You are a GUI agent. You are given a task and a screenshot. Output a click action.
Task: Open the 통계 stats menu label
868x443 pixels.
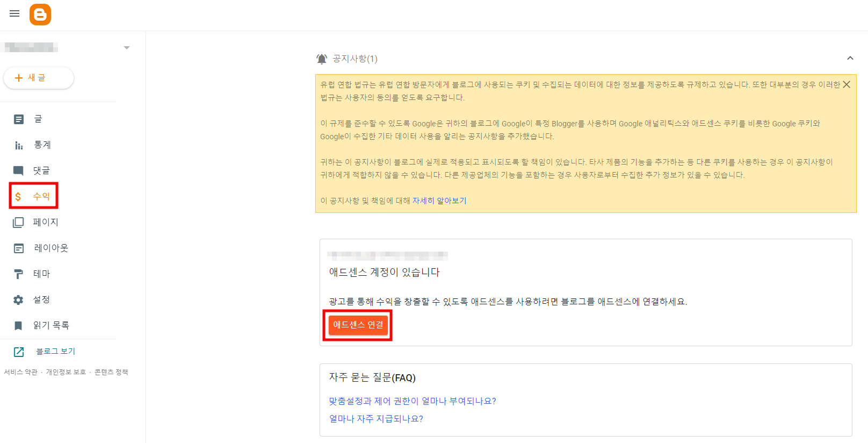coord(42,145)
